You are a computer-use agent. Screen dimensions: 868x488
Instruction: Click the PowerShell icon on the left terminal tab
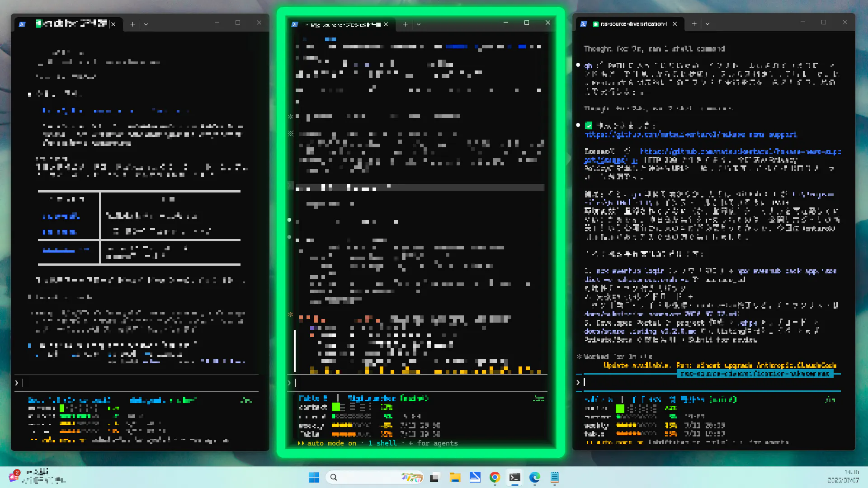(22, 24)
